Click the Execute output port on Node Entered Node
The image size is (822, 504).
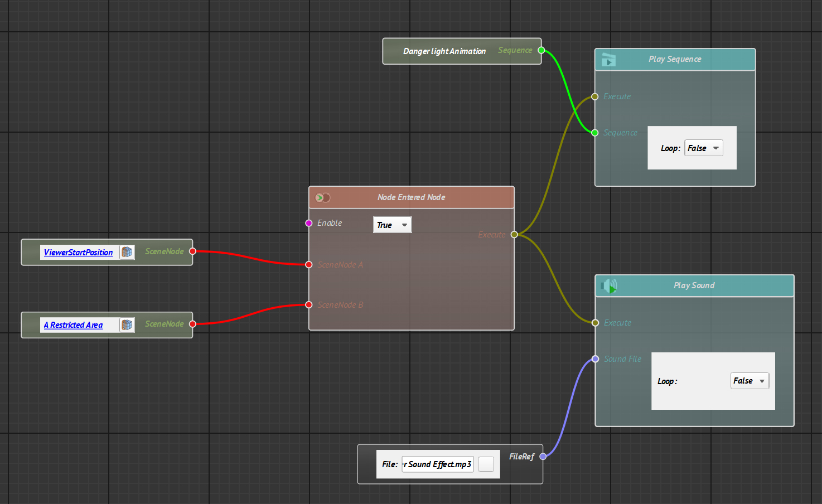tap(514, 235)
